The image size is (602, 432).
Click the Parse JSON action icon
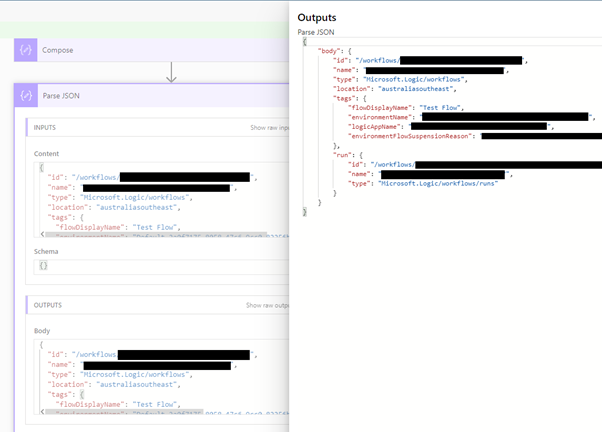click(x=26, y=96)
